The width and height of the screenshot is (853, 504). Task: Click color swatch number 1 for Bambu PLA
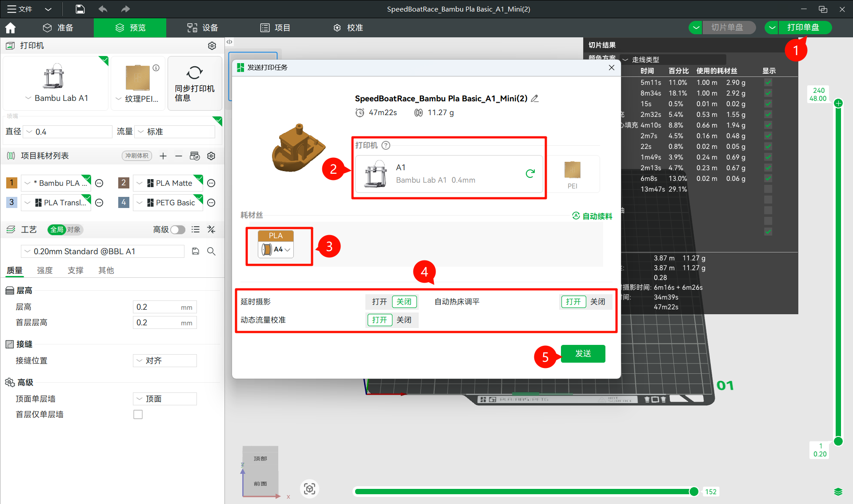[x=12, y=183]
